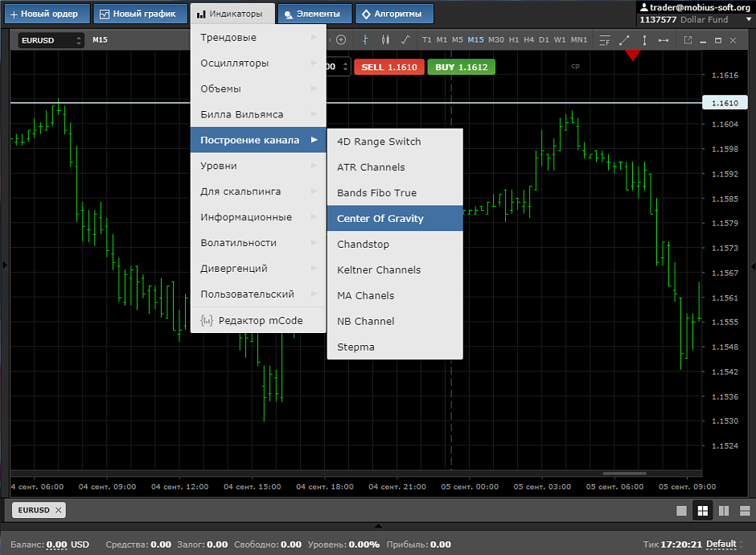Expand Уровни indicators submenu
This screenshot has width=756, height=555.
coord(258,166)
